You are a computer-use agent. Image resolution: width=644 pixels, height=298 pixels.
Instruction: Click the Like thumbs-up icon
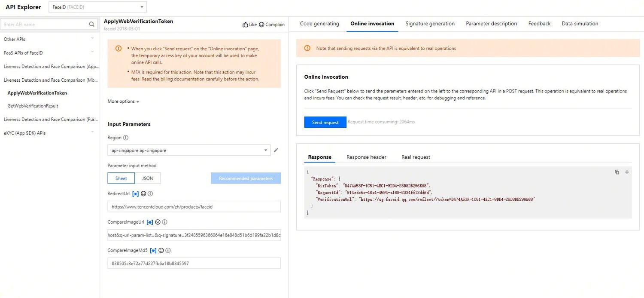coord(245,25)
